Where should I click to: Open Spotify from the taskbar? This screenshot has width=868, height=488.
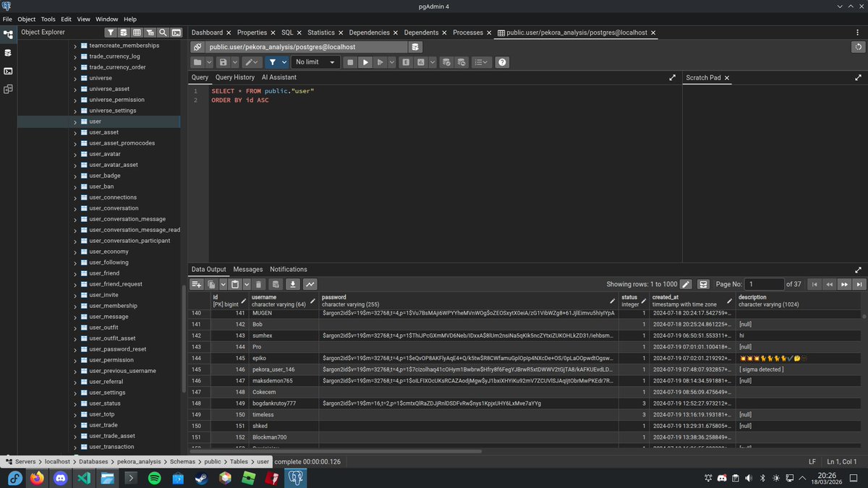[x=154, y=478]
